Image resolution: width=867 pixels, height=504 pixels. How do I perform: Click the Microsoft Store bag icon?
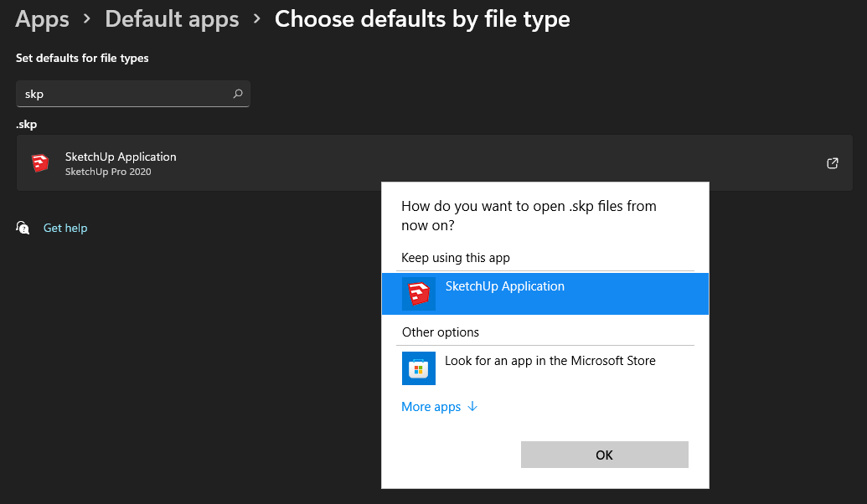(x=418, y=368)
